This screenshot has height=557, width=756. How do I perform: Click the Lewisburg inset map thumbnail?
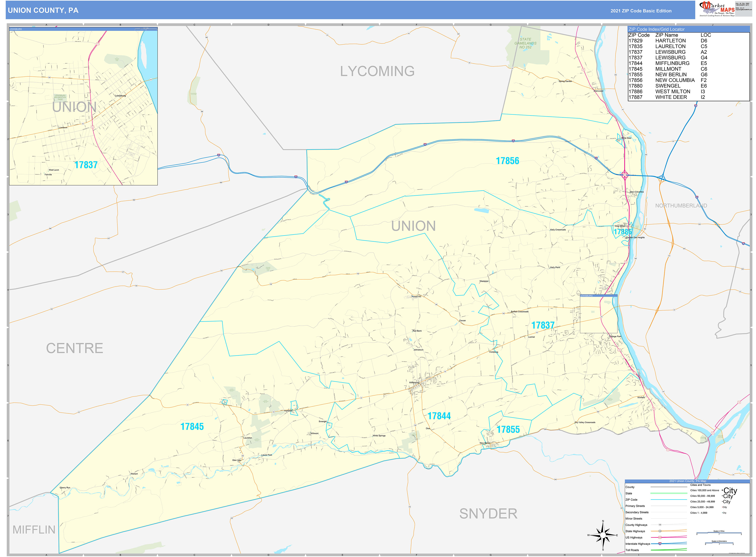83,106
